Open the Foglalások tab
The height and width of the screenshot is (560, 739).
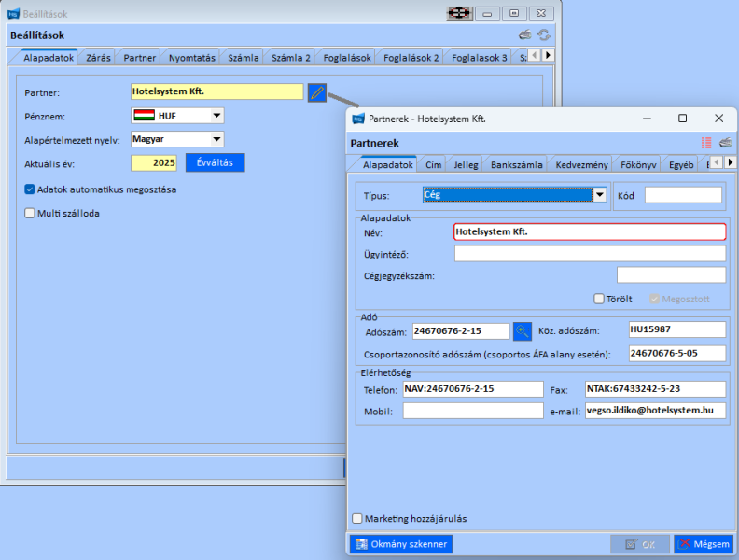pos(347,58)
